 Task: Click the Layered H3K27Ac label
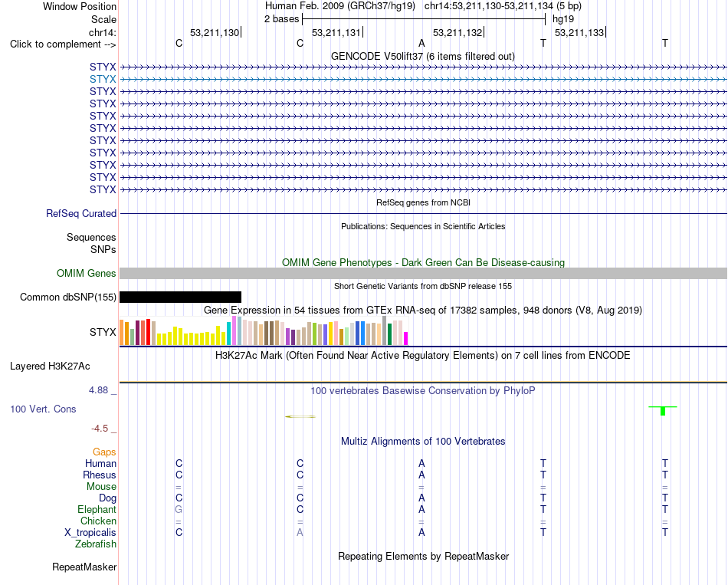[50, 366]
